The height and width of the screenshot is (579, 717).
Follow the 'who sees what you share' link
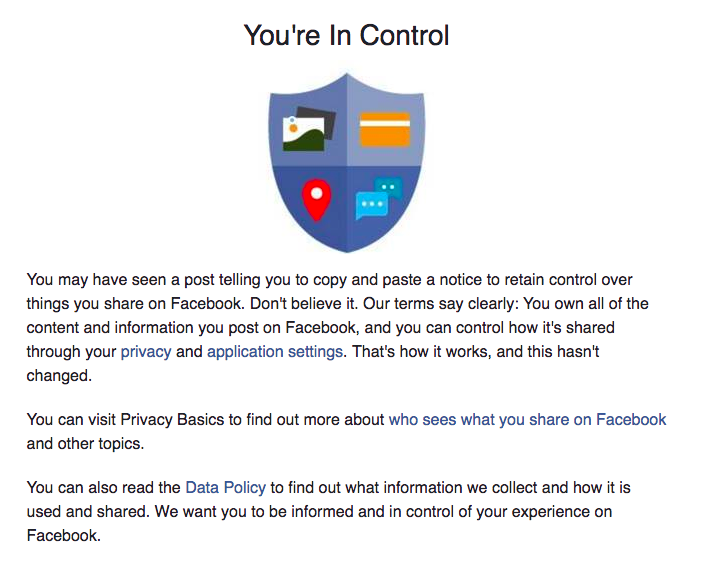[x=527, y=420]
